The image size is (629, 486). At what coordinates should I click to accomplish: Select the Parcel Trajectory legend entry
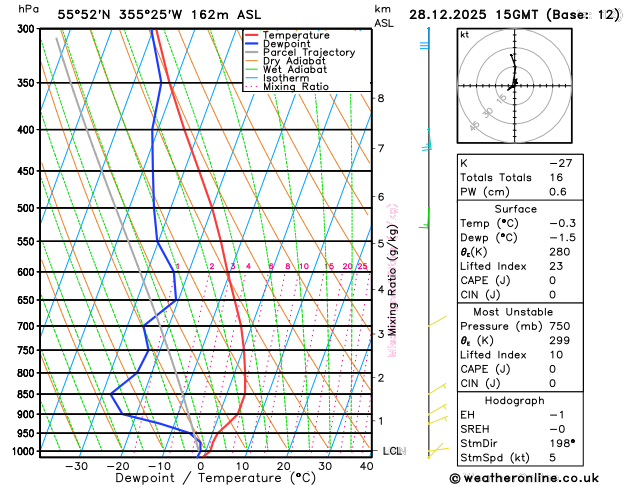300,53
